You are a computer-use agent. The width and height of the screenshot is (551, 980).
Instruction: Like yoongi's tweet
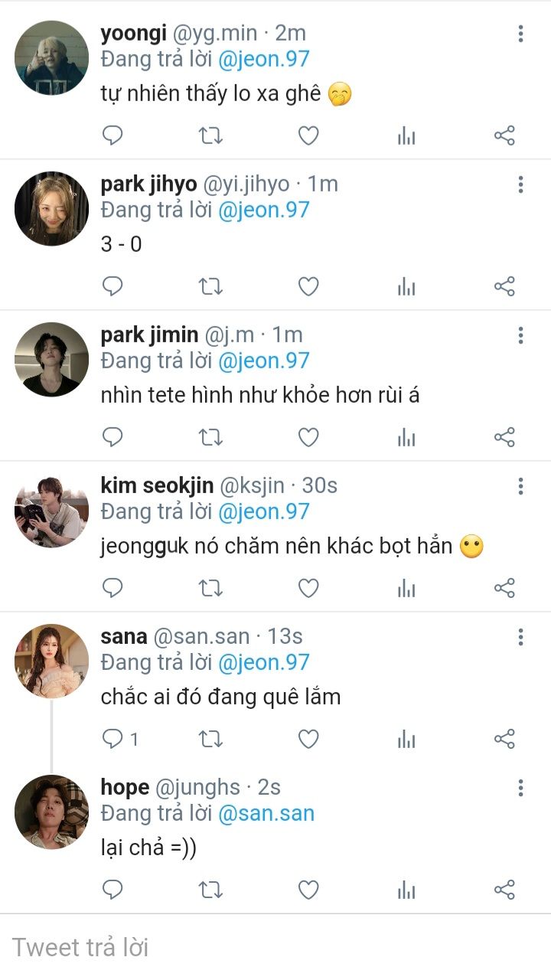(308, 136)
